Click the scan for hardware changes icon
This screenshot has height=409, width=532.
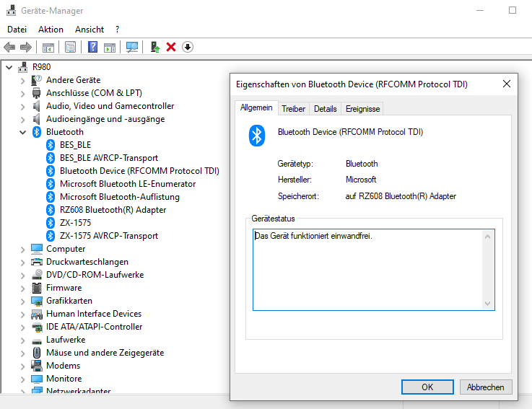pyautogui.click(x=132, y=47)
